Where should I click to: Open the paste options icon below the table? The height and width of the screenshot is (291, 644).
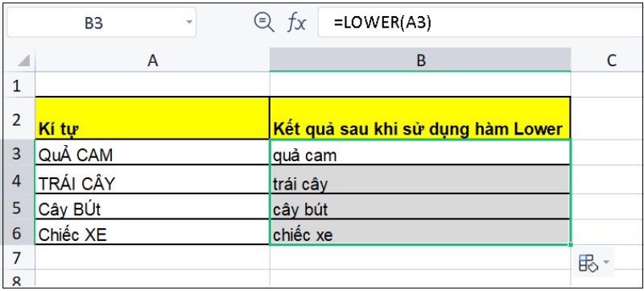[588, 263]
